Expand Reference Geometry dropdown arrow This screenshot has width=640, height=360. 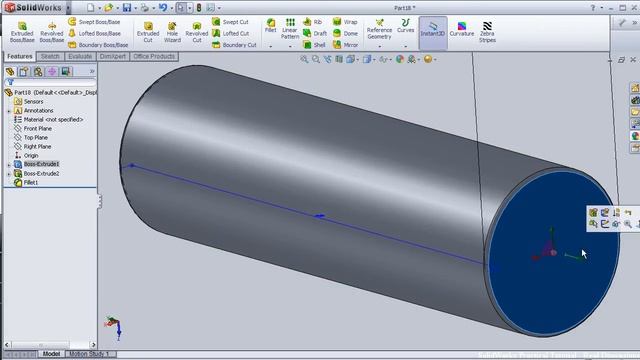[x=379, y=47]
